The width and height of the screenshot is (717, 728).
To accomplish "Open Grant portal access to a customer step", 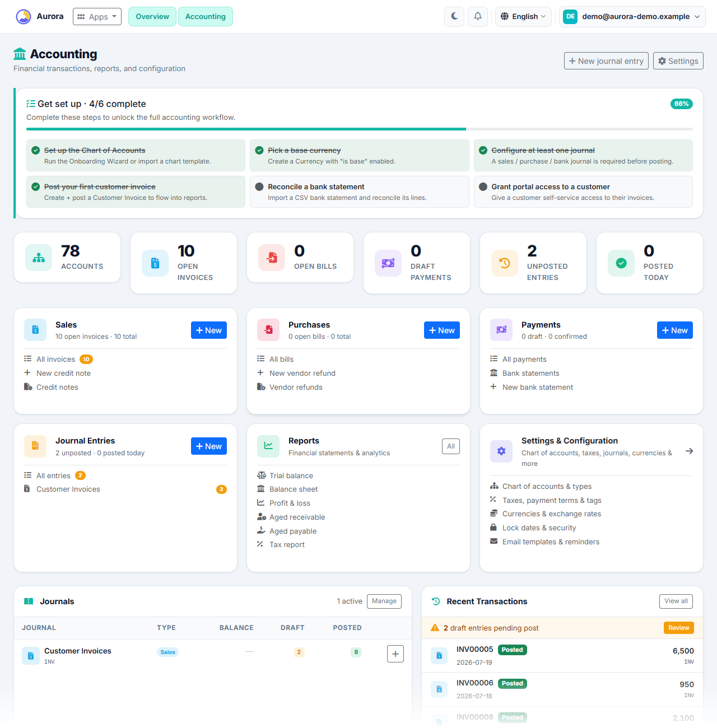I will 583,192.
